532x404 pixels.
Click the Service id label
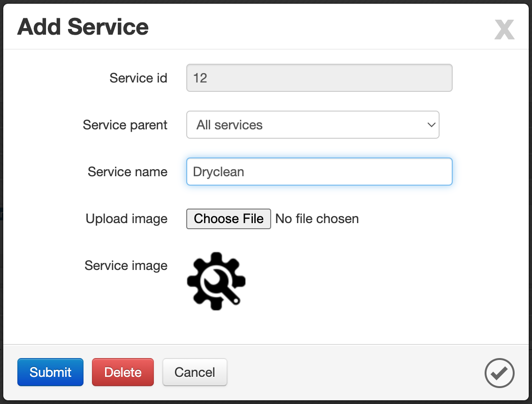(138, 78)
